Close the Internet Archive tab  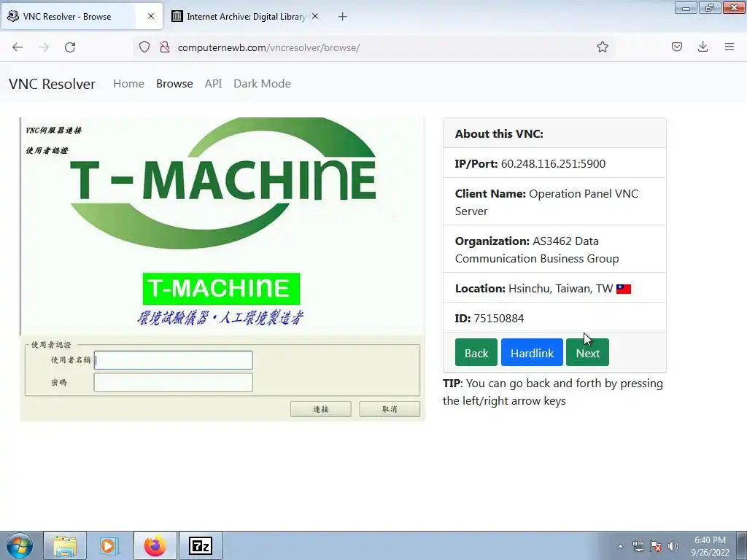tap(315, 16)
